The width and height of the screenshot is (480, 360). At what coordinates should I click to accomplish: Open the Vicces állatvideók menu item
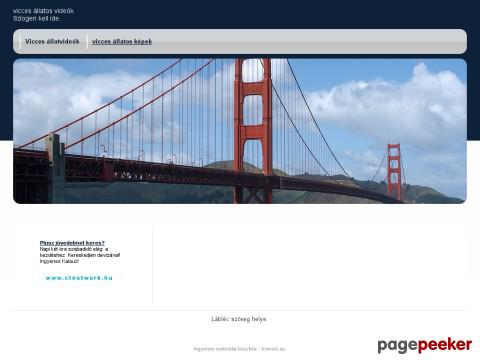(52, 42)
